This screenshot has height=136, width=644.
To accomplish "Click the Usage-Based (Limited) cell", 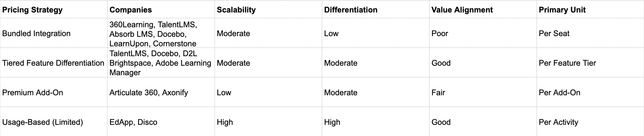I will tap(54, 122).
